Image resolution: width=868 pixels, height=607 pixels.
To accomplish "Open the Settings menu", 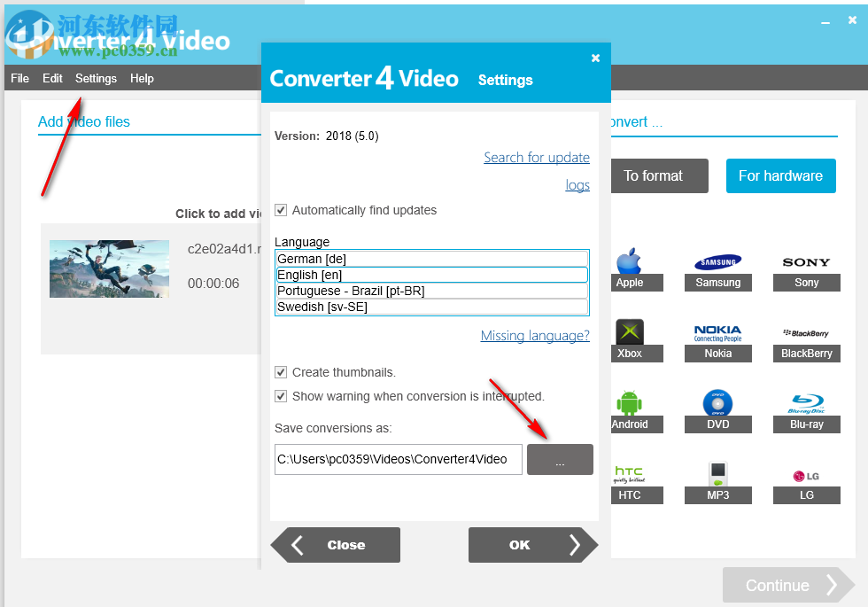I will pyautogui.click(x=96, y=78).
